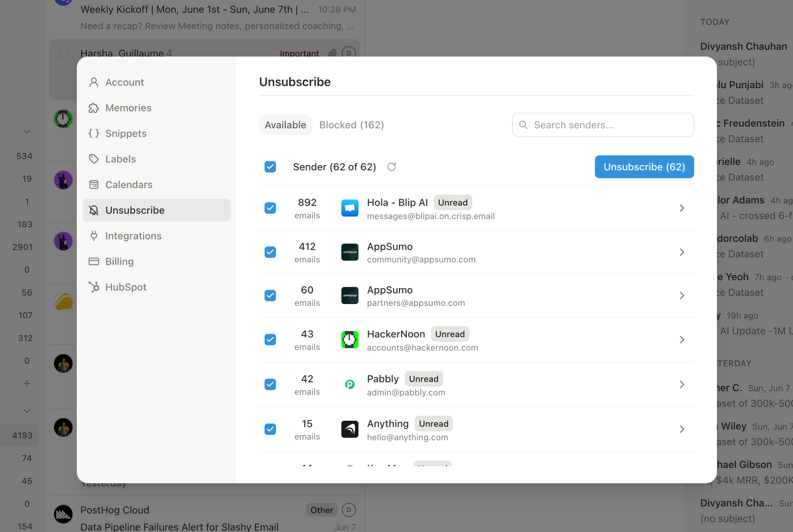Refresh the sender list
This screenshot has height=532, width=793.
tap(392, 167)
